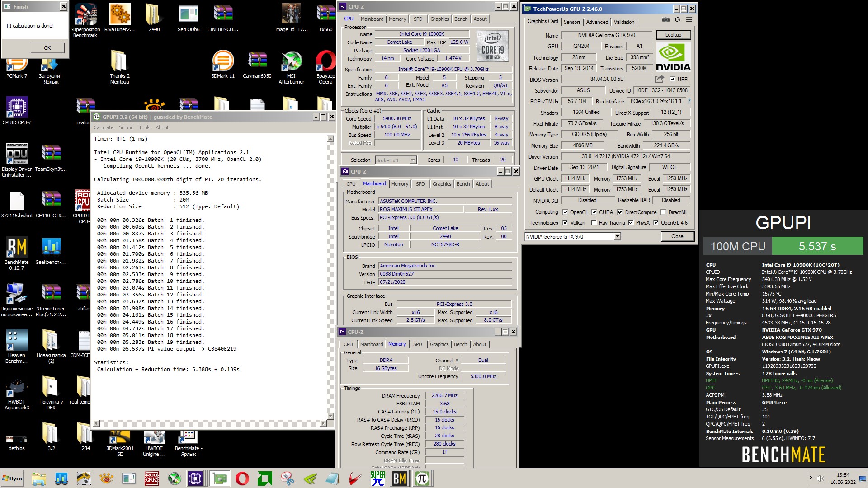Click the green 5.537 s result in BenchMate
This screenshot has height=488, width=868.
tap(817, 246)
